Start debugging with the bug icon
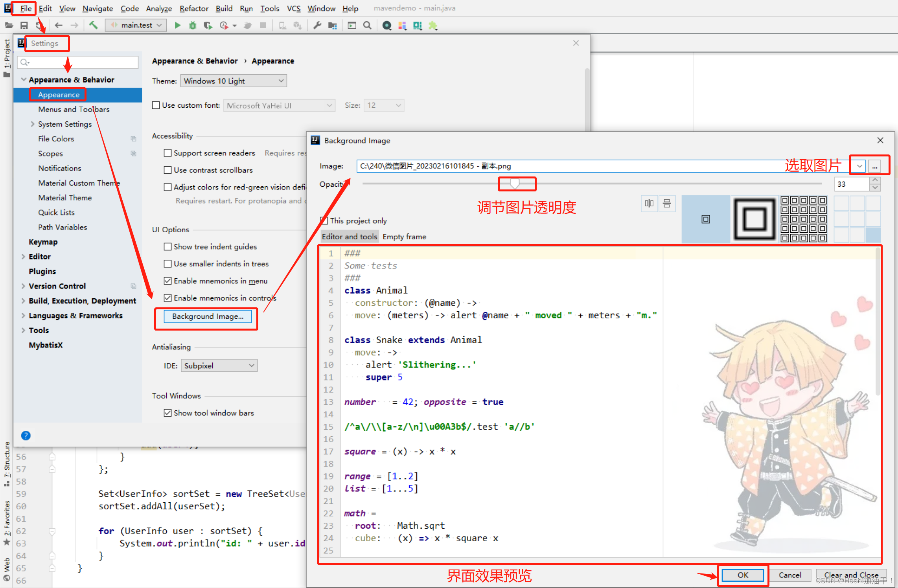This screenshot has height=588, width=898. point(193,26)
